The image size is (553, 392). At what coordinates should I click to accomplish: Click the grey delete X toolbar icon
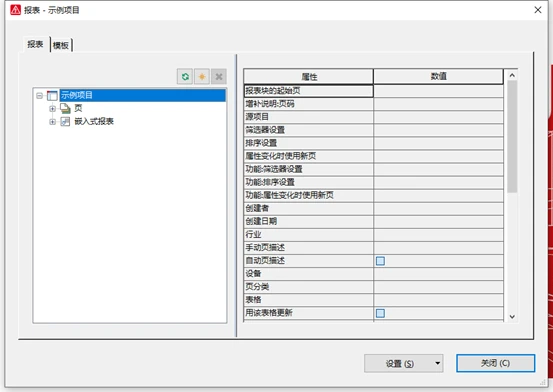219,76
